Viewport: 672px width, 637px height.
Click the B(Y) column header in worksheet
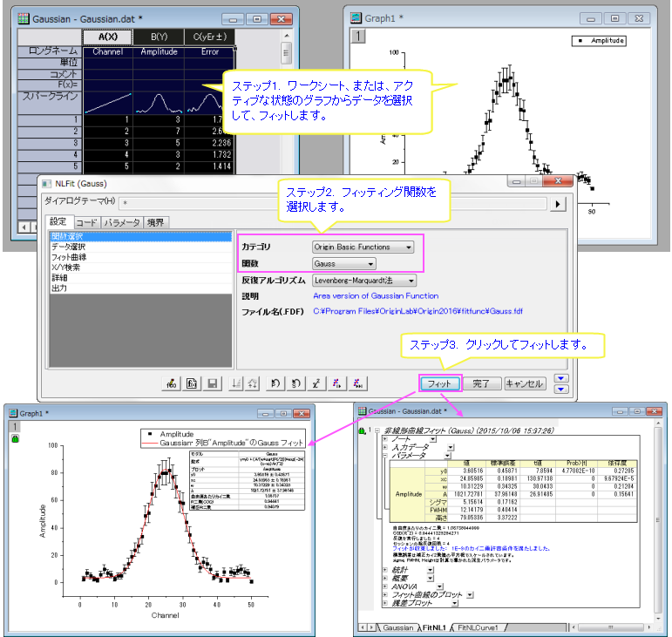point(159,37)
